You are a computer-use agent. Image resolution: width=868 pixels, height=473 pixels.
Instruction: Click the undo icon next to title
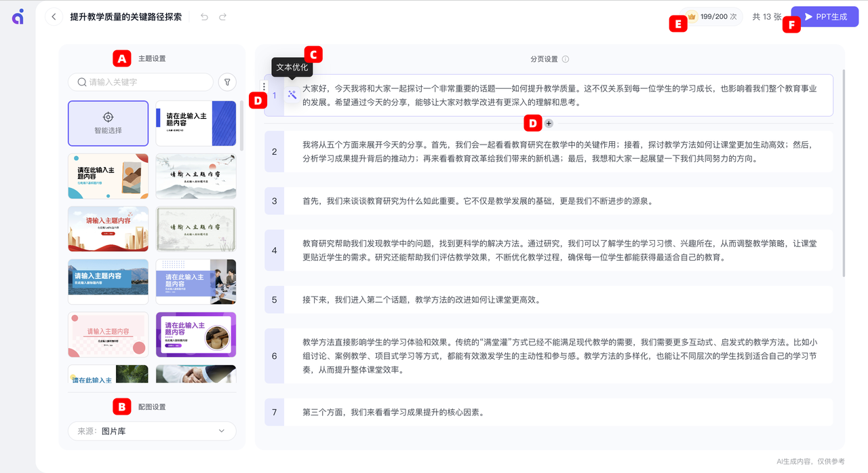tap(204, 17)
